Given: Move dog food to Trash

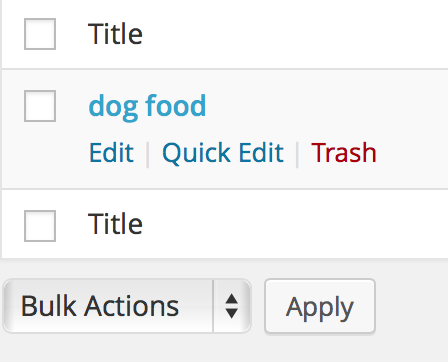Looking at the screenshot, I should click(x=344, y=153).
